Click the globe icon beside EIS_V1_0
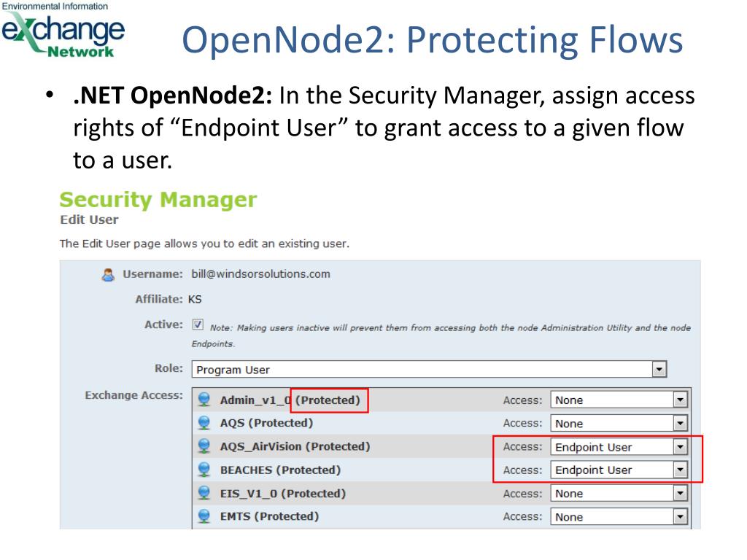The height and width of the screenshot is (560, 747). (204, 493)
